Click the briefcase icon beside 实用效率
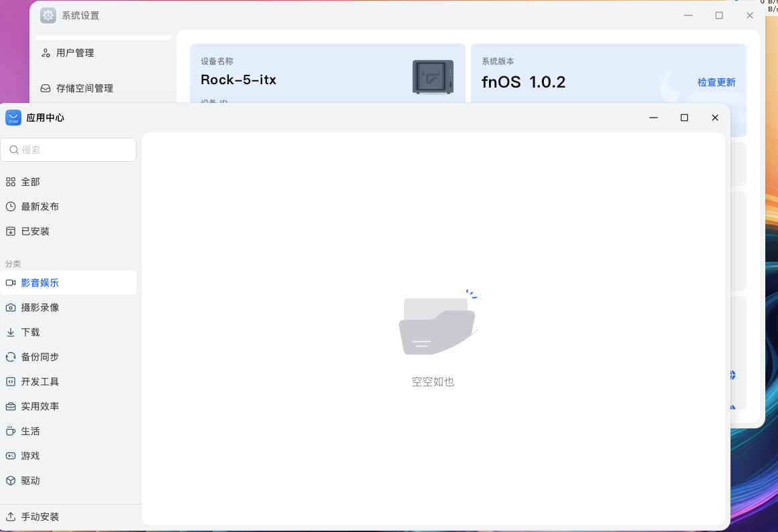 click(x=11, y=406)
